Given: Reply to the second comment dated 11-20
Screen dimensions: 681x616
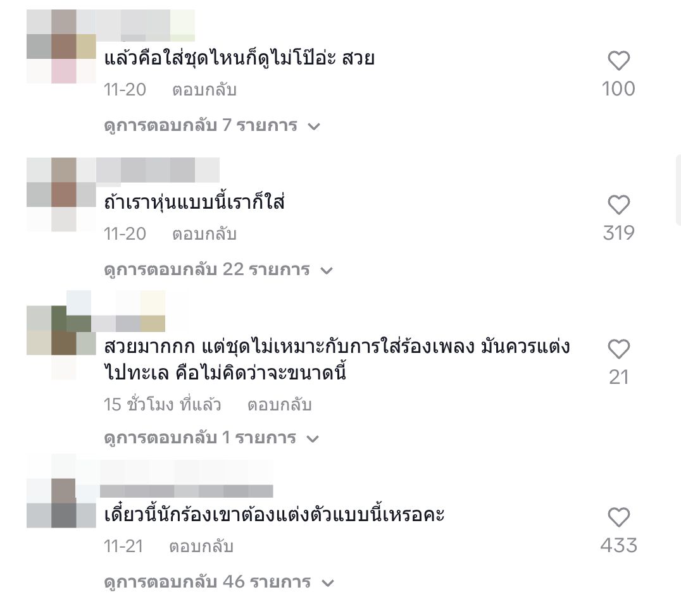Looking at the screenshot, I should (204, 234).
